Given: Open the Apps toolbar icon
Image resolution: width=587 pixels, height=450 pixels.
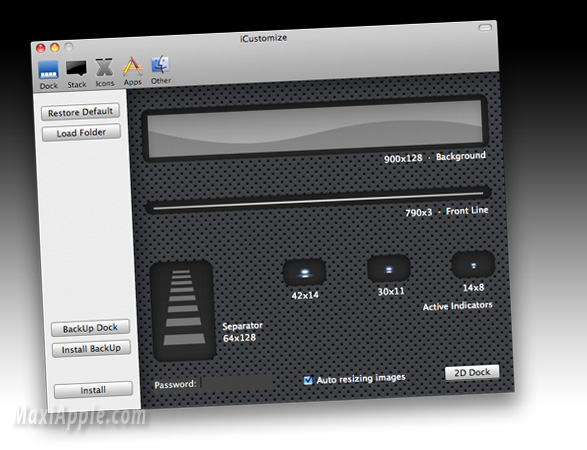Looking at the screenshot, I should click(133, 71).
